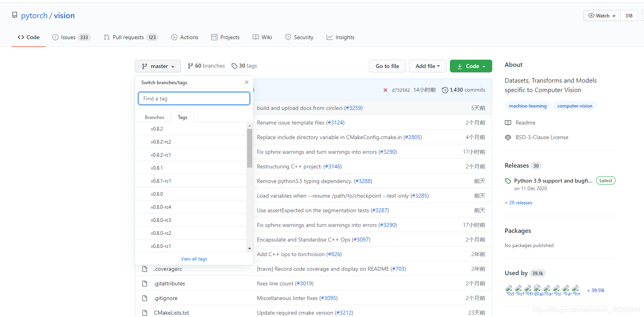Screen dimensions: 644x317
Task: Open the .gitignore file
Action: click(166, 298)
